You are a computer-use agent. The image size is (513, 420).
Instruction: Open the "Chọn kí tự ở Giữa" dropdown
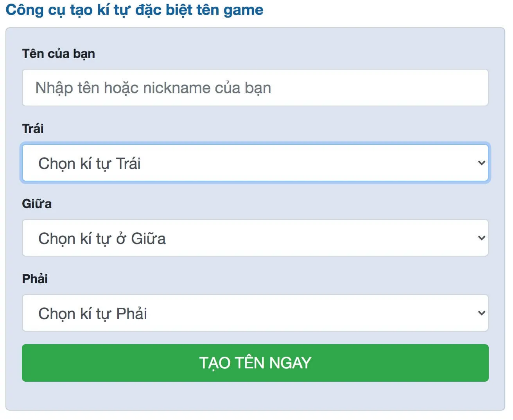[x=256, y=238]
